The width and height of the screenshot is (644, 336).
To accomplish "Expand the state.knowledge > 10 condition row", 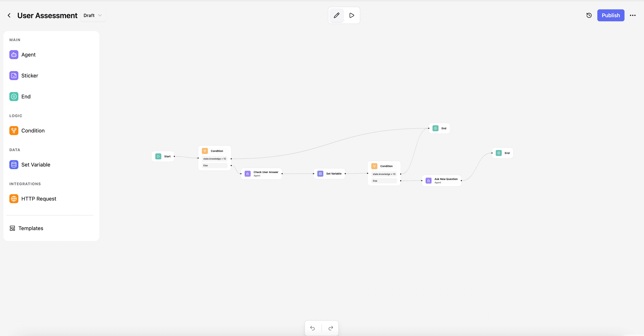I will click(x=214, y=158).
